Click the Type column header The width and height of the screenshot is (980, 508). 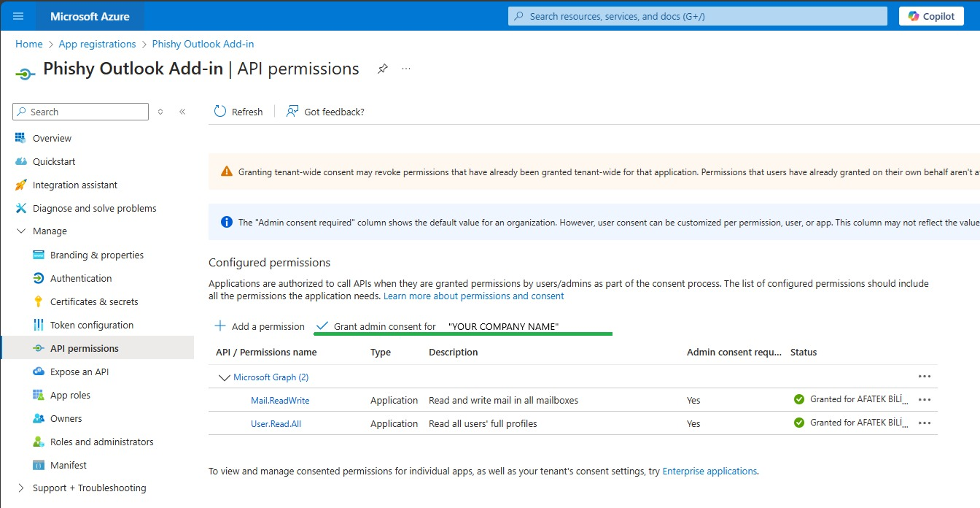[x=381, y=353]
